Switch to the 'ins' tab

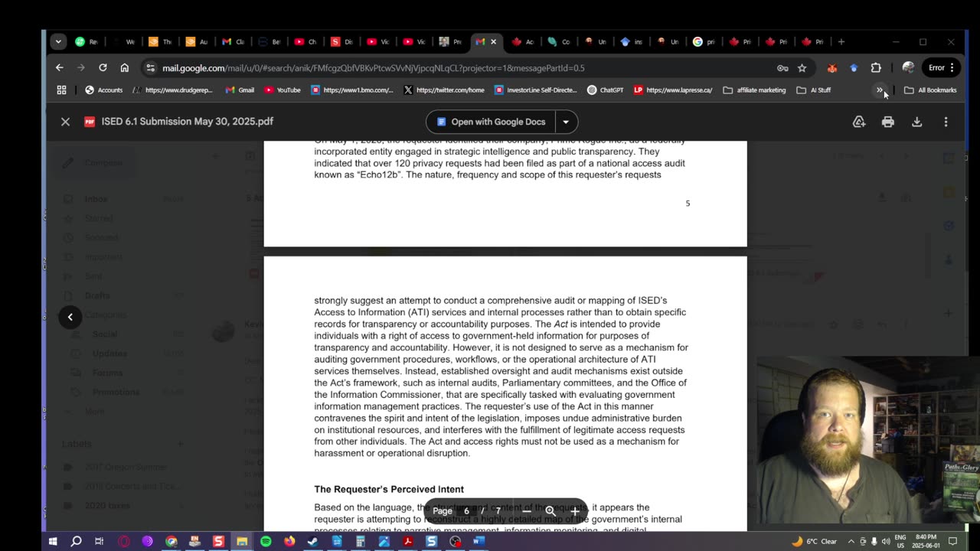632,42
